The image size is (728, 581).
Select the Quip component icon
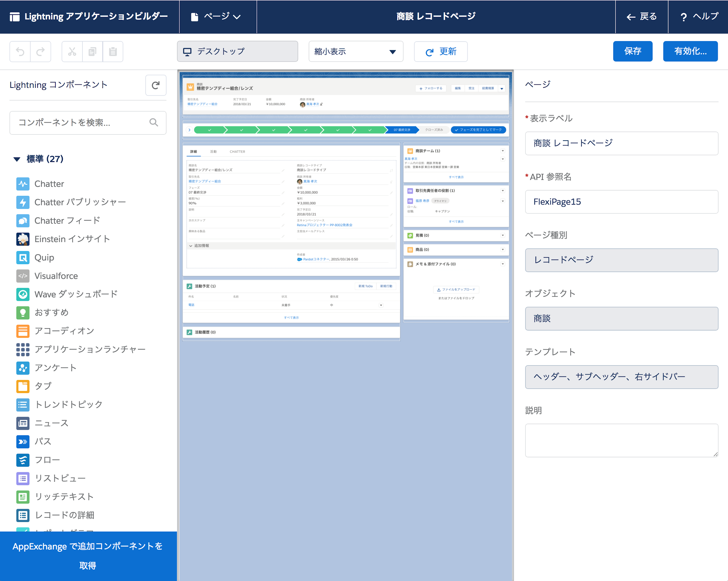coord(23,257)
